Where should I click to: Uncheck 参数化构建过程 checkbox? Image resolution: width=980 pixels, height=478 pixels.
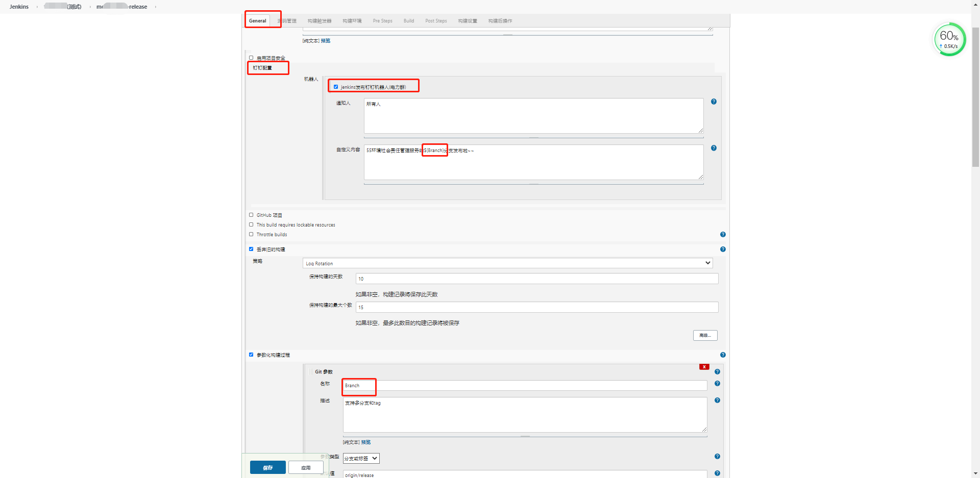[251, 355]
